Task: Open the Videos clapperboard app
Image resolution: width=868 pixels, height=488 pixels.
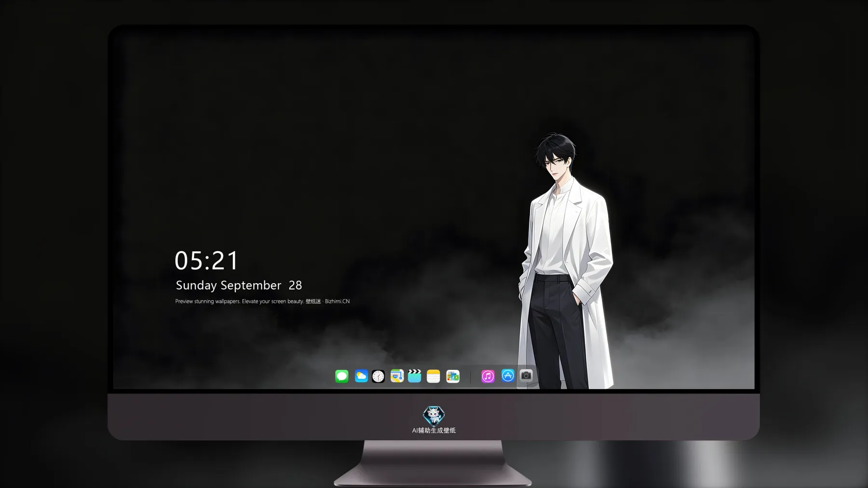Action: point(415,376)
